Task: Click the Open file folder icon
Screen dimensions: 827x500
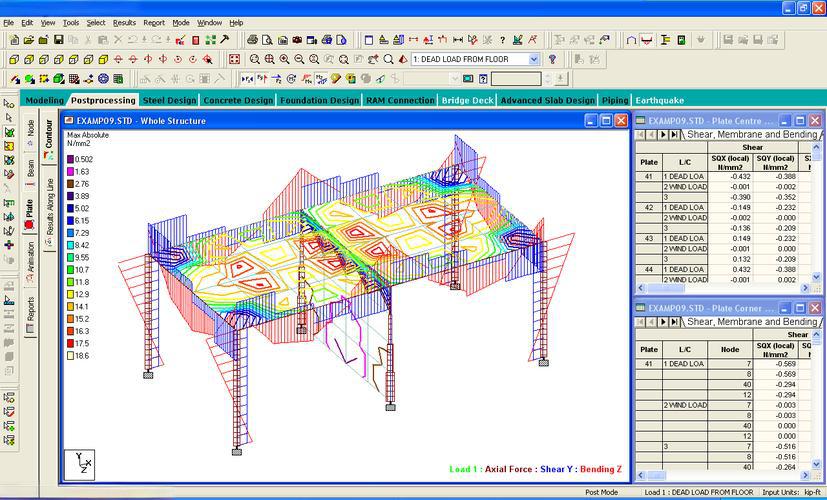Action: 28,40
